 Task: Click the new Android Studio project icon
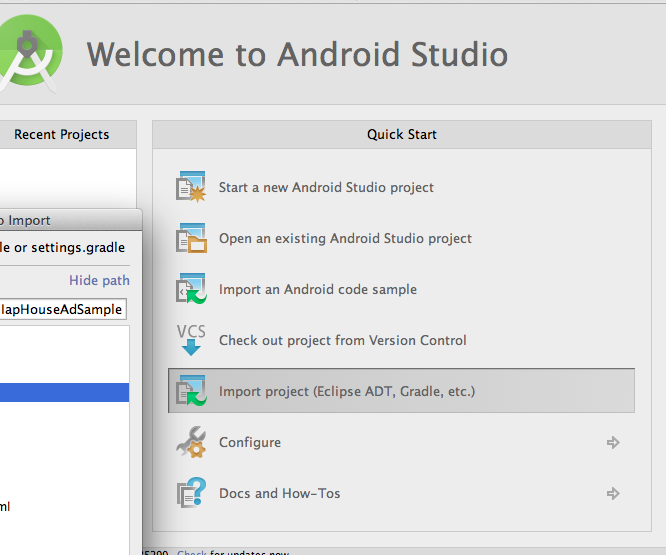(191, 186)
